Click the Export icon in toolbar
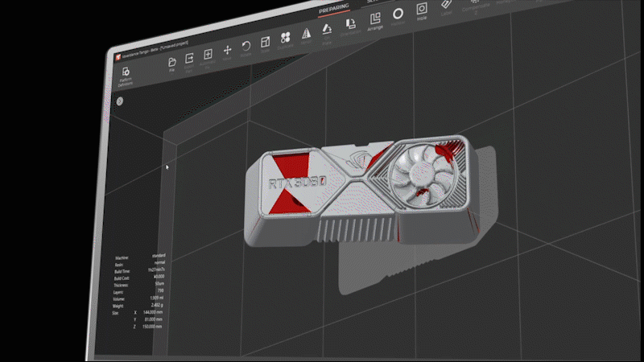644x362 pixels. [x=190, y=58]
